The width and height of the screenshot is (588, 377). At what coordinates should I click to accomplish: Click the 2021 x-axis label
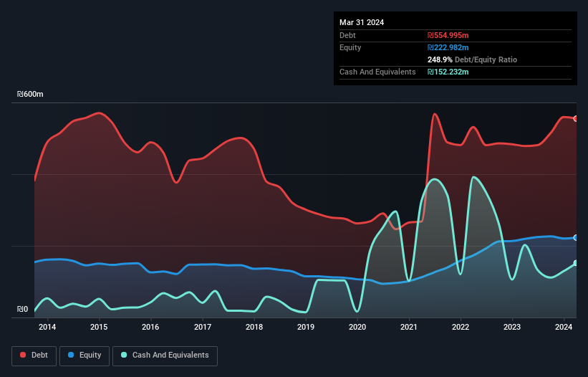point(409,327)
